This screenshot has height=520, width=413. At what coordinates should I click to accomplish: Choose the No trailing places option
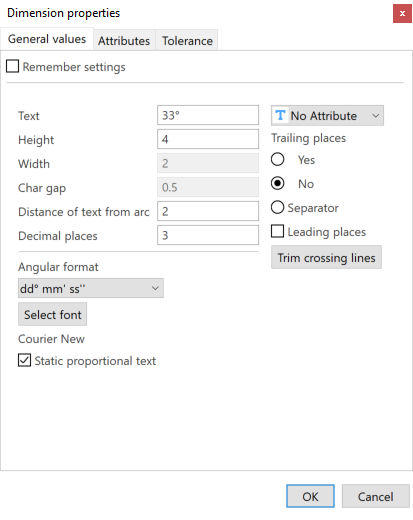point(277,183)
